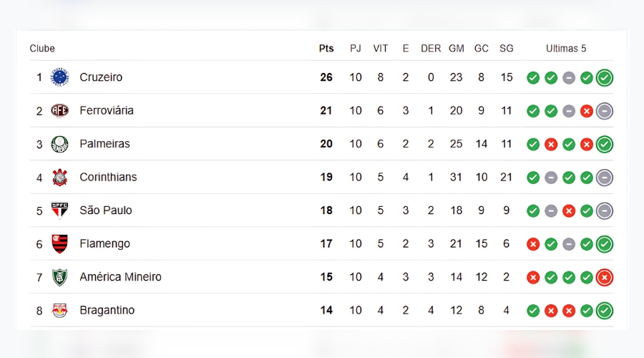Click Cruzeiro's latest match win indicator

coord(605,77)
